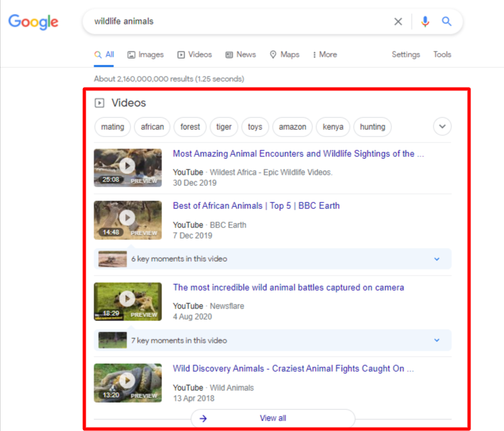Click 'About 2,160,000,000 results' text
504x431 pixels.
click(x=144, y=79)
